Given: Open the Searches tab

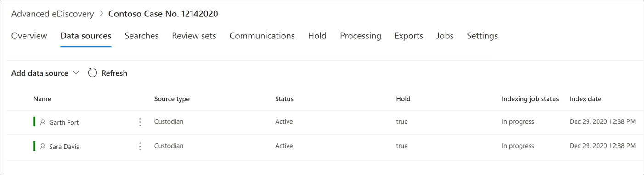Looking at the screenshot, I should tap(141, 36).
